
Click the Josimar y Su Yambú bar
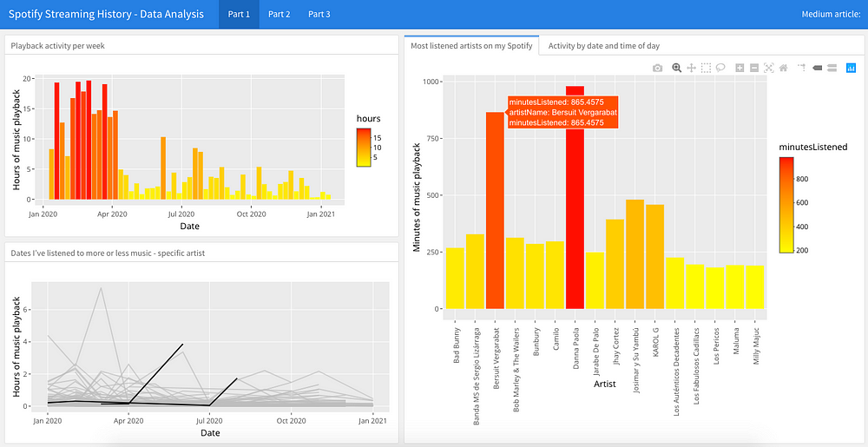point(635,254)
